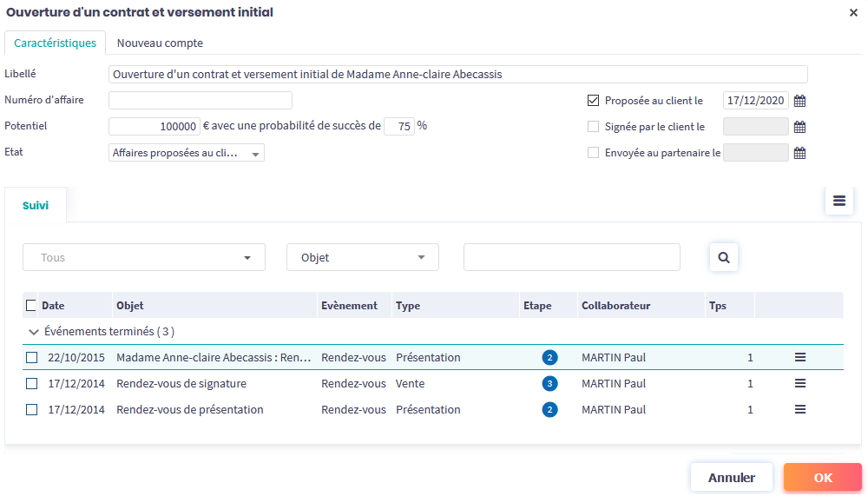Tick Envoyée au partenaire le checkbox
Screen dimensions: 868x503
[x=594, y=153]
